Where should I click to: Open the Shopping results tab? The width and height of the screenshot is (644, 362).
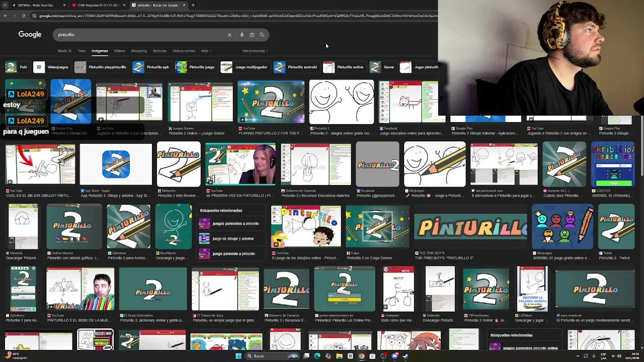click(x=139, y=51)
